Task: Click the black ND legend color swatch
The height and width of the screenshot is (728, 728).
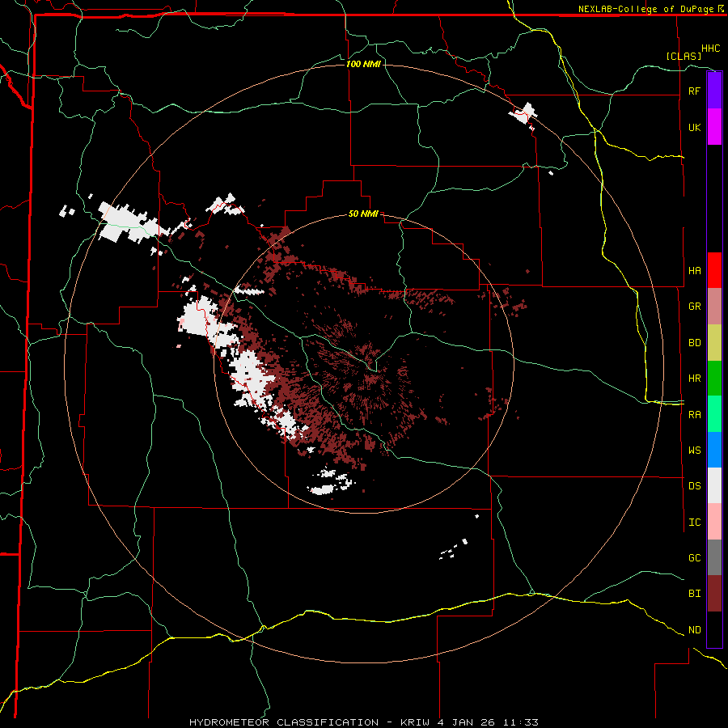Action: pos(714,629)
